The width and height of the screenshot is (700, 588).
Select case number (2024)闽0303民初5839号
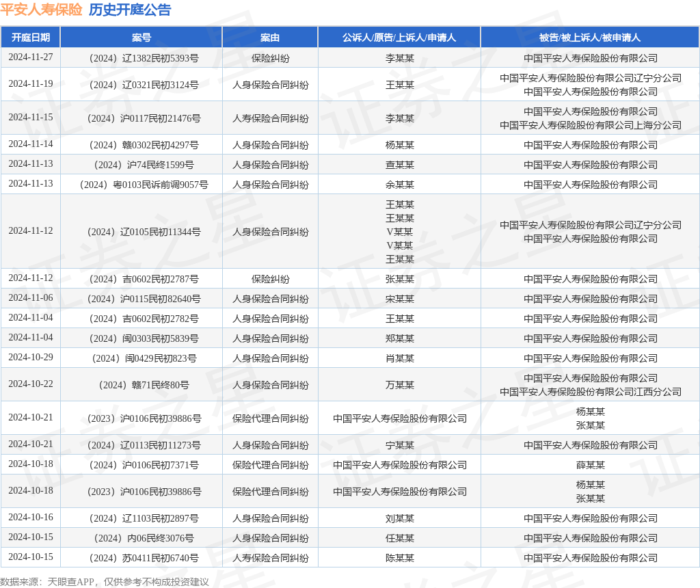point(144,338)
